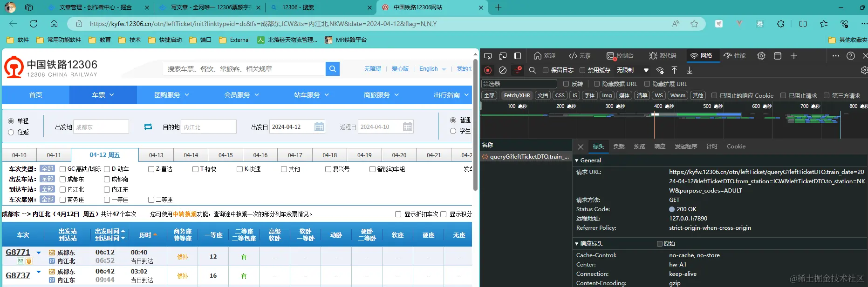Click the import HAR upload arrow icon

point(674,70)
